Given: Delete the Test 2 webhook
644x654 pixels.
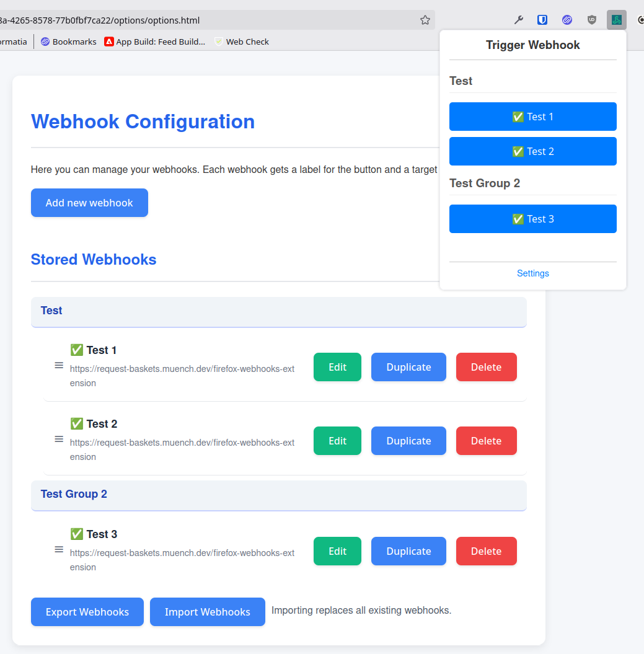Looking at the screenshot, I should 487,441.
